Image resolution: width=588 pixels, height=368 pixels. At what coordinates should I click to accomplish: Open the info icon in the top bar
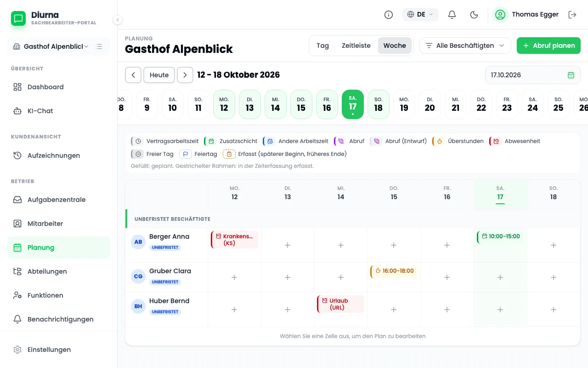tap(389, 15)
